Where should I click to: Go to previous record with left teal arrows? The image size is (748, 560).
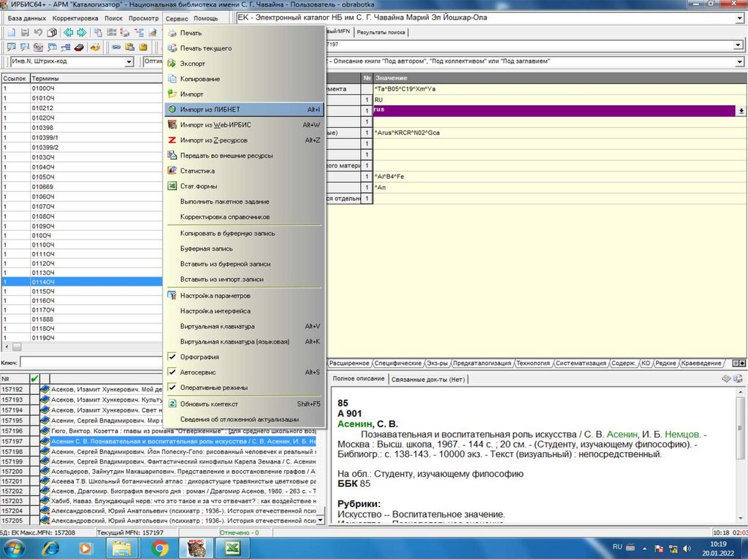point(68,32)
